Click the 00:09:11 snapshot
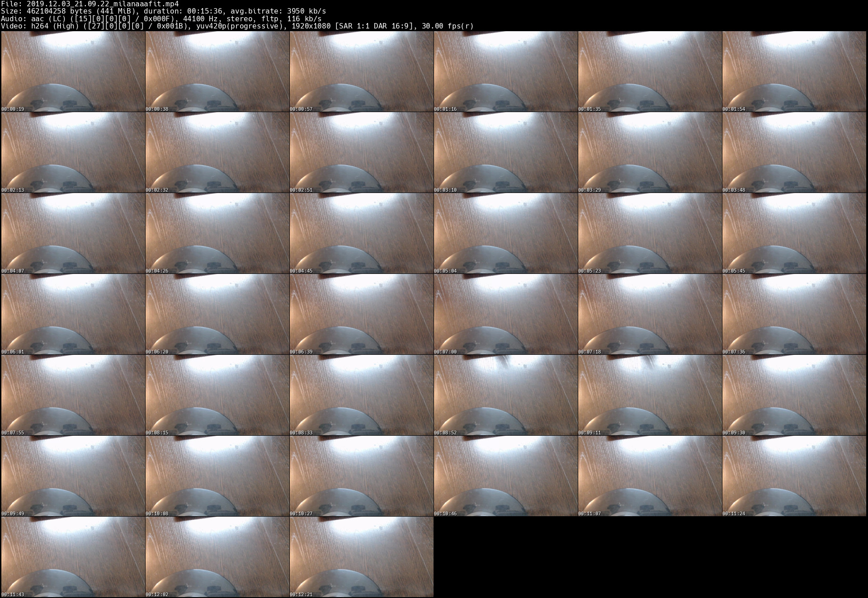This screenshot has height=598, width=868. click(x=650, y=395)
